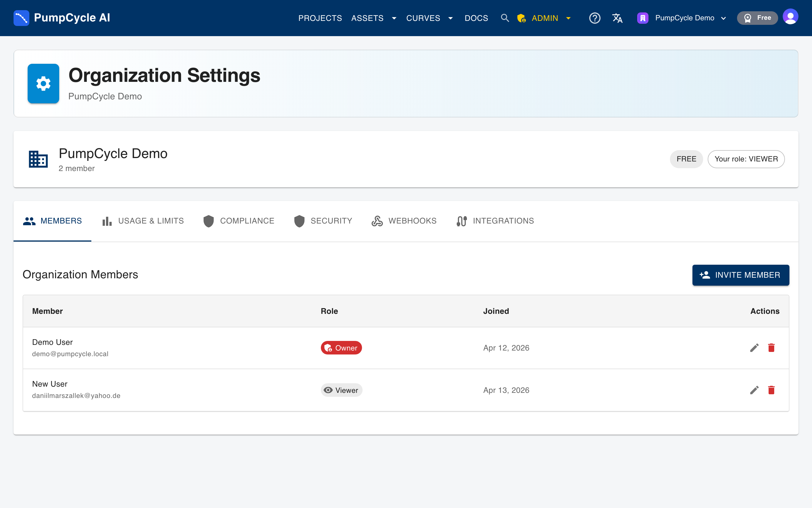Open the language translate icon
Viewport: 812px width, 508px height.
617,18
